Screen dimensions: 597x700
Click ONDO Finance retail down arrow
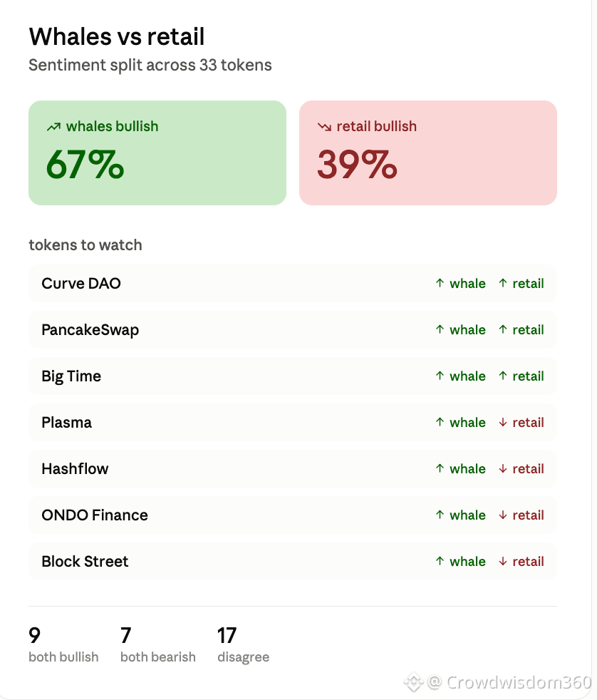coord(503,515)
